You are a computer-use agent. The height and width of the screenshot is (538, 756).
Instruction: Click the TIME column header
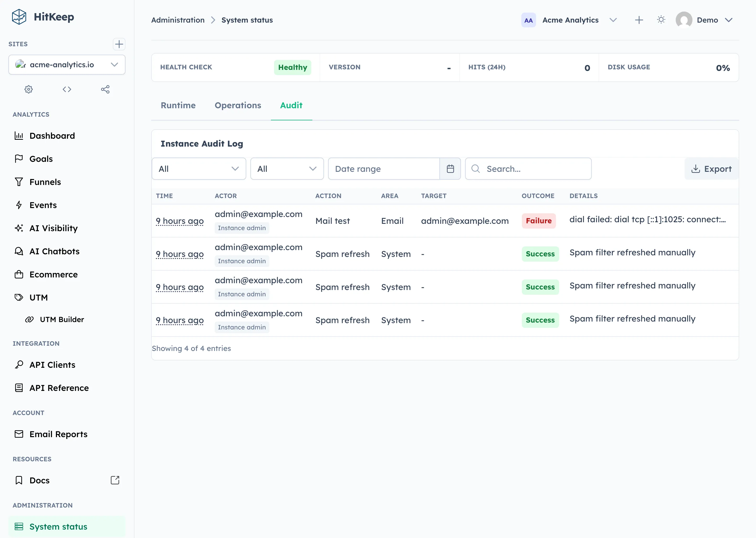[165, 196]
